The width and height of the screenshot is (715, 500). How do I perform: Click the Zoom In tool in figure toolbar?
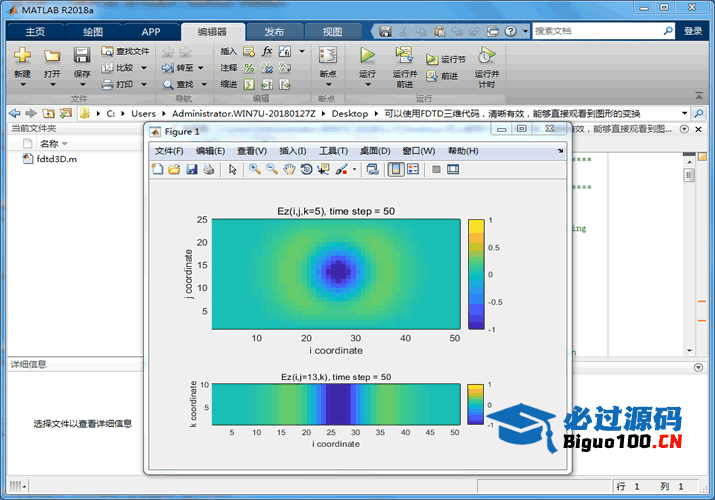click(x=255, y=170)
